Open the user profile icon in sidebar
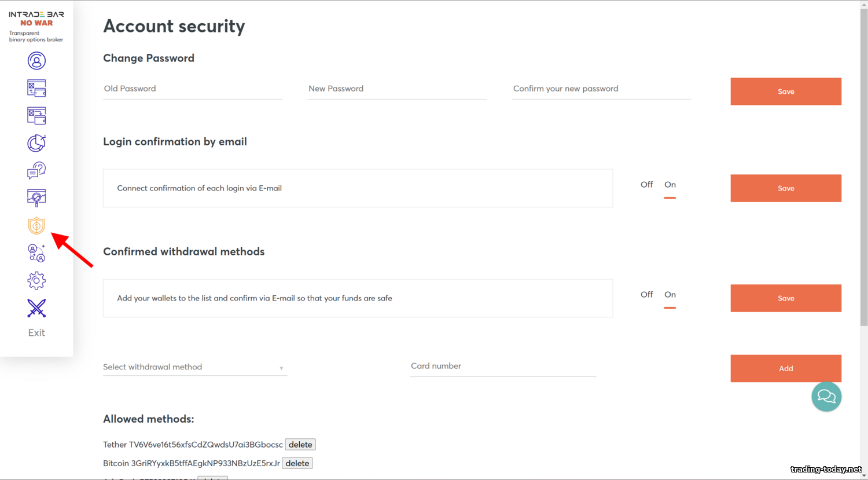The width and height of the screenshot is (868, 480). 36,61
